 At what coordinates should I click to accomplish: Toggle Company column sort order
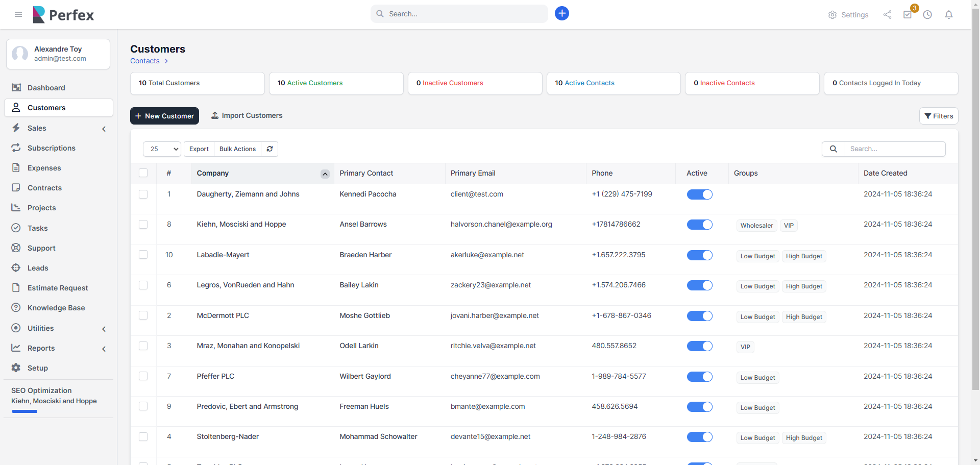point(325,174)
